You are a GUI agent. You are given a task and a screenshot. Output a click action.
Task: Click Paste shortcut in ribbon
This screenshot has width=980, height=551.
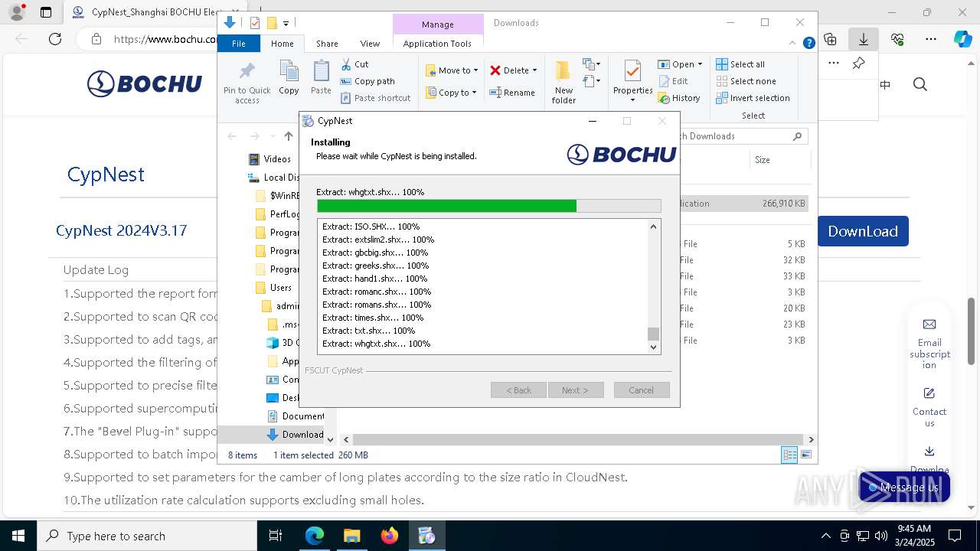[x=375, y=98]
